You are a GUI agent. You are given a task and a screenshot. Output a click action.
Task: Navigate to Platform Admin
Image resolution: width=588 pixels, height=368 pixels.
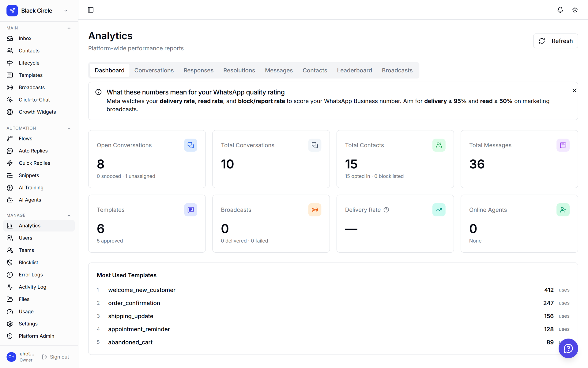(39, 336)
